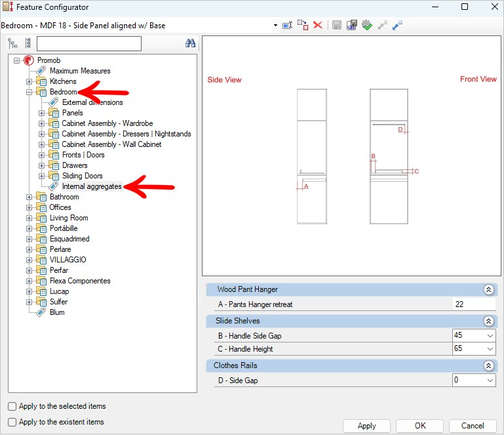This screenshot has width=504, height=435.
Task: Click the Pants Hanger retreat value field
Action: click(x=474, y=304)
